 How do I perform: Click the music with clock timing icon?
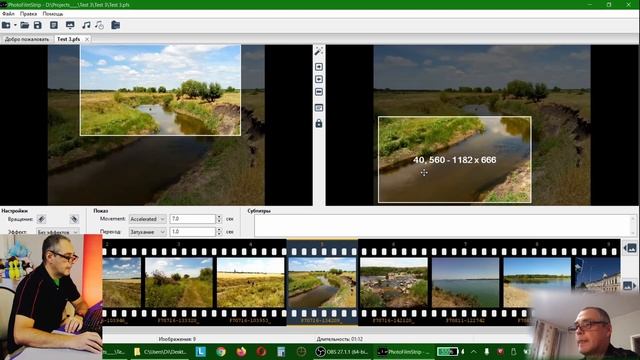(99, 25)
